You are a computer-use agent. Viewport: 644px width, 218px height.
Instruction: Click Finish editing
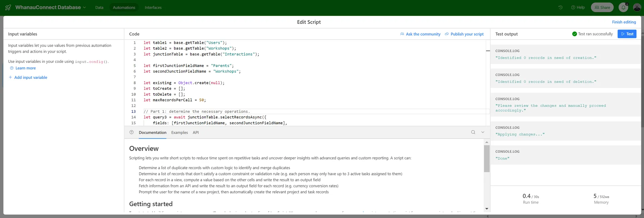click(624, 22)
